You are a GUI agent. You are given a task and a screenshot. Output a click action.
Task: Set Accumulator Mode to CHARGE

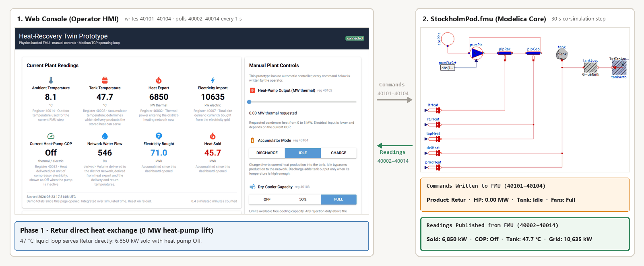(339, 153)
